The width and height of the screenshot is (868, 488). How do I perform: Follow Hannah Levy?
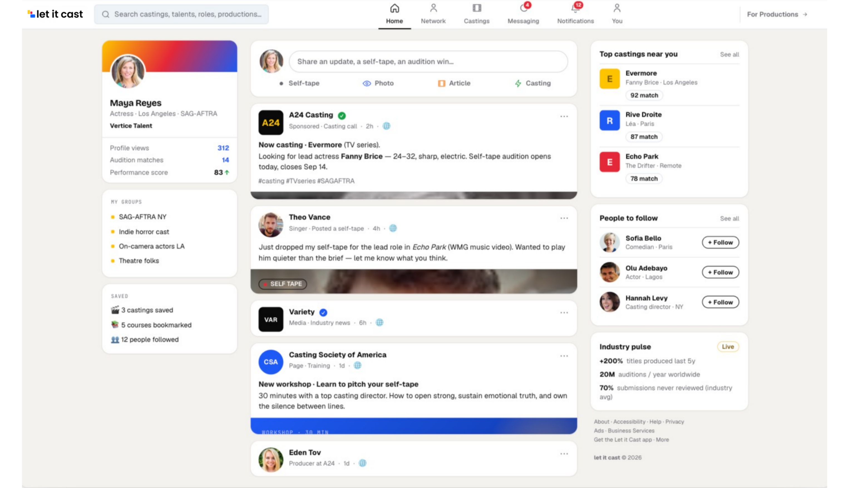pos(721,302)
